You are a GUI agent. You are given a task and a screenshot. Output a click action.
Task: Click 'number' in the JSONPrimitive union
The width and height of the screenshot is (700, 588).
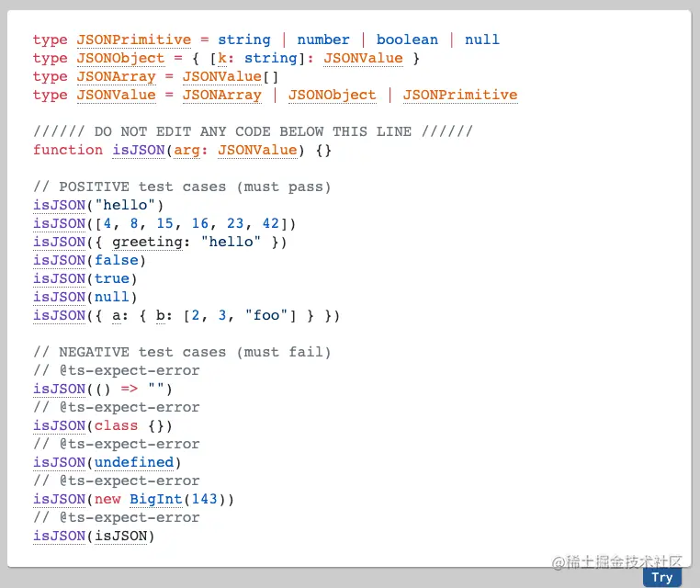[x=323, y=40]
